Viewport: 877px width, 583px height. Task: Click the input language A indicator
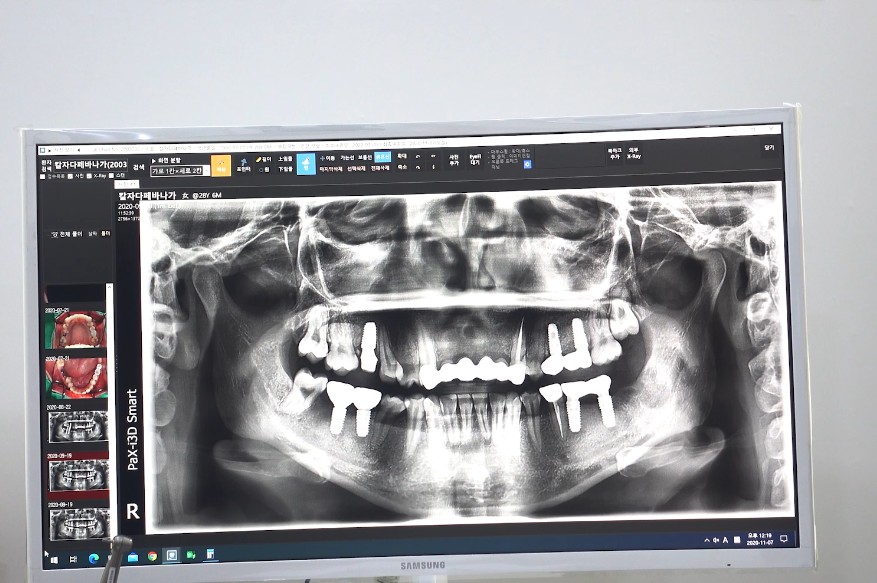[x=725, y=540]
